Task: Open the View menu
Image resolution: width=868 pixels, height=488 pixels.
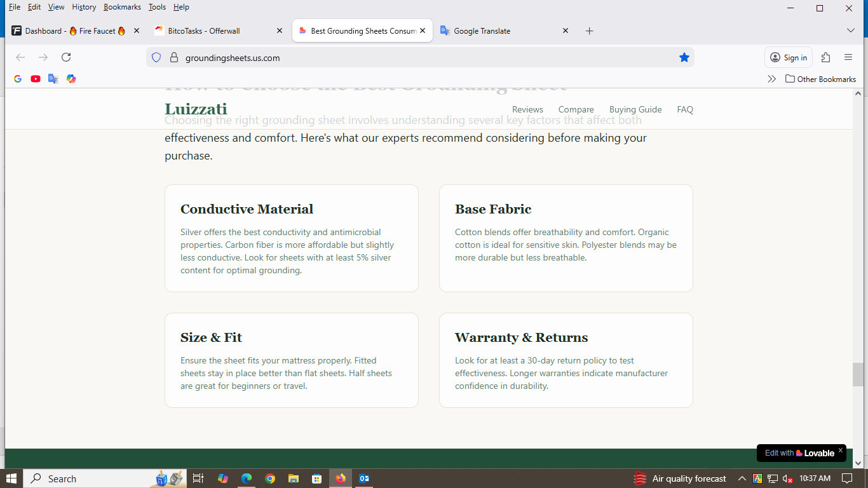Action: coord(56,7)
